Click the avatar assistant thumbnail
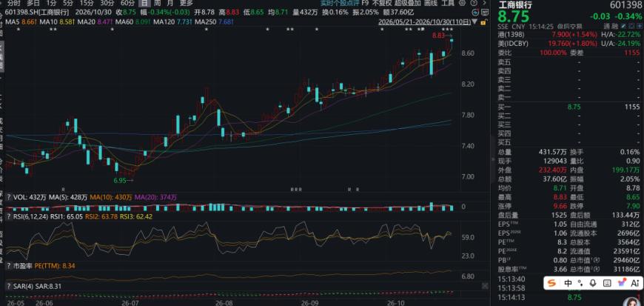This screenshot has width=644, height=306. tap(631, 302)
